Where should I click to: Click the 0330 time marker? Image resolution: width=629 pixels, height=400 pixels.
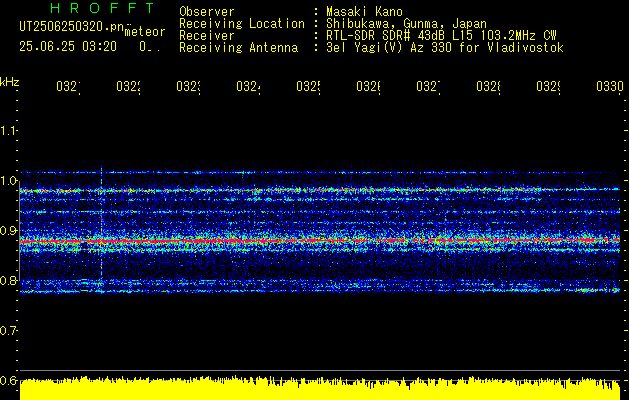[610, 87]
